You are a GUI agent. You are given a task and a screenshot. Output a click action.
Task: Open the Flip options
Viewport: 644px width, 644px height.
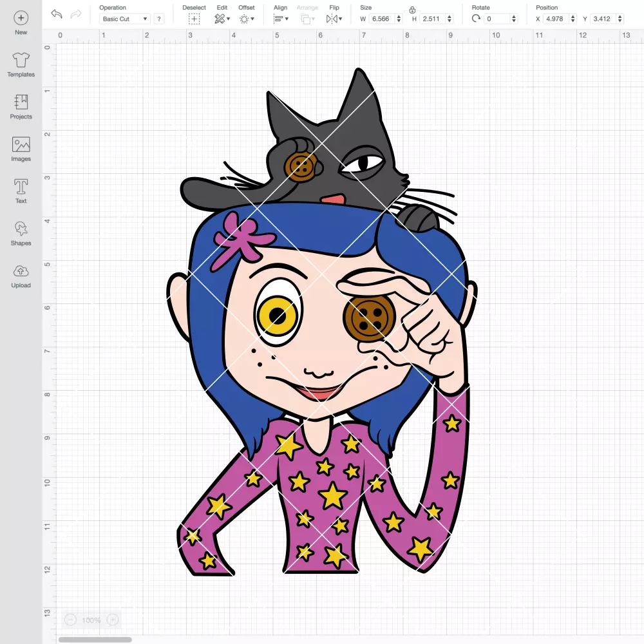pos(334,19)
